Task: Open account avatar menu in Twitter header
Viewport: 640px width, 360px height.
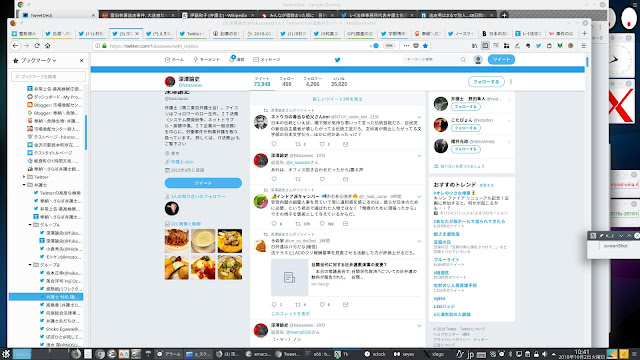Action: (478, 60)
